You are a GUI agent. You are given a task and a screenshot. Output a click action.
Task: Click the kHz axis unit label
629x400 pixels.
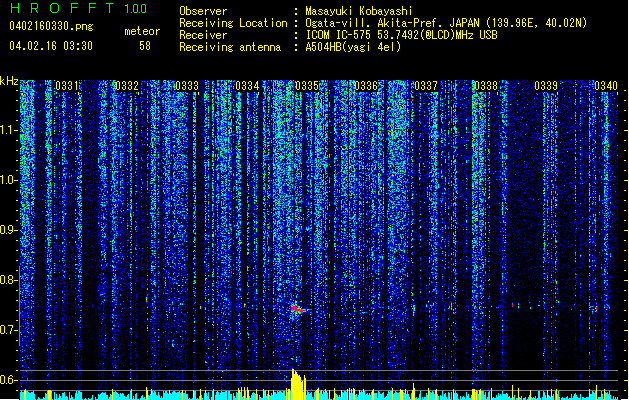(x=9, y=81)
